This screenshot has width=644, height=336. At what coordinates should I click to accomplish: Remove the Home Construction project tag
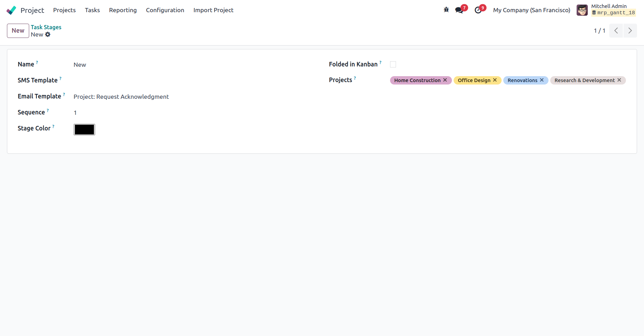[x=445, y=80]
